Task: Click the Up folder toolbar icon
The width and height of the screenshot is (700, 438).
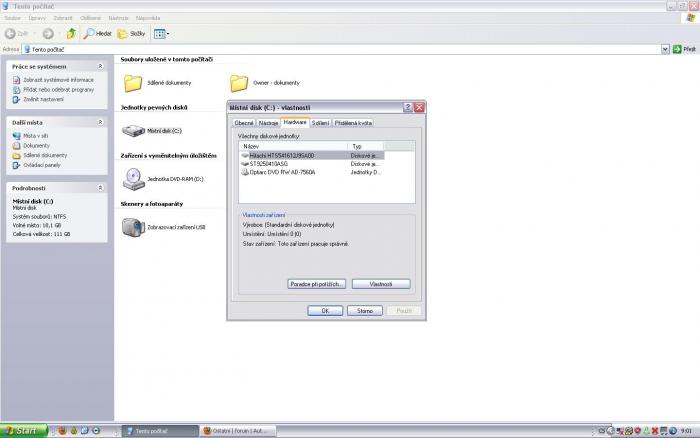Action: pos(71,33)
